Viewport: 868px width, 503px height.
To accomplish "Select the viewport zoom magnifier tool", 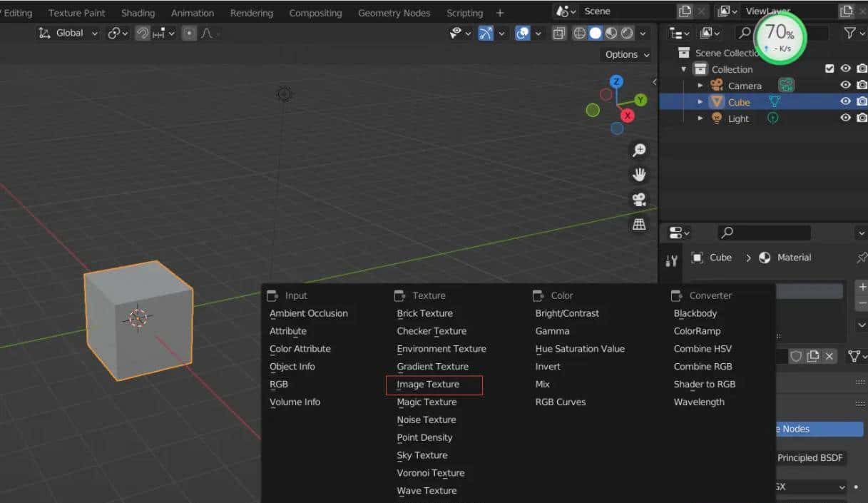I will coord(639,150).
